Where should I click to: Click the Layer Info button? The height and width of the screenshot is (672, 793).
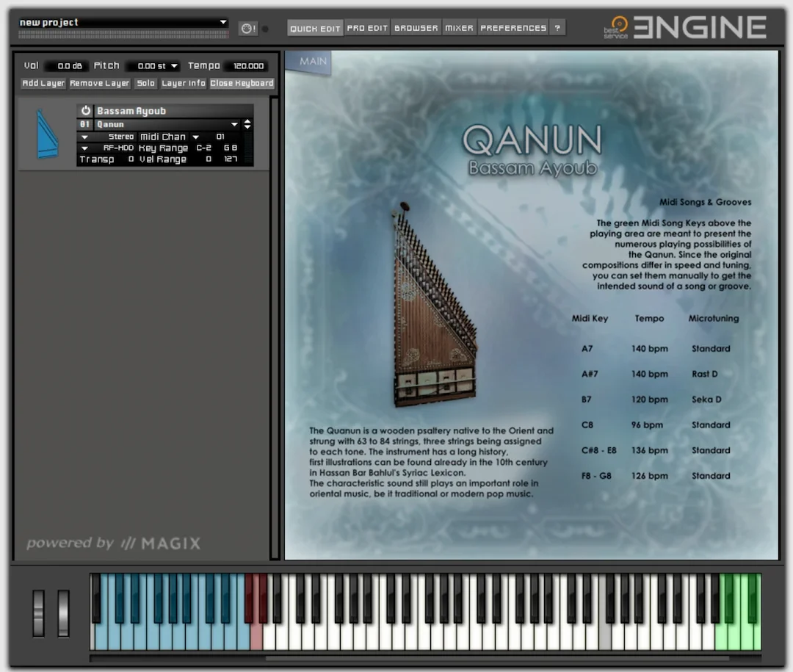[183, 83]
